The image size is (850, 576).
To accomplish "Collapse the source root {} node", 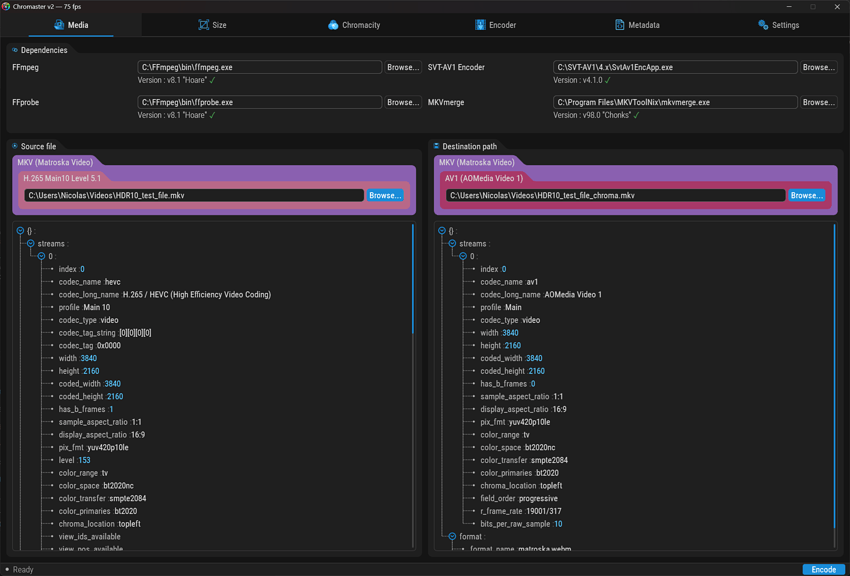I will click(x=20, y=230).
